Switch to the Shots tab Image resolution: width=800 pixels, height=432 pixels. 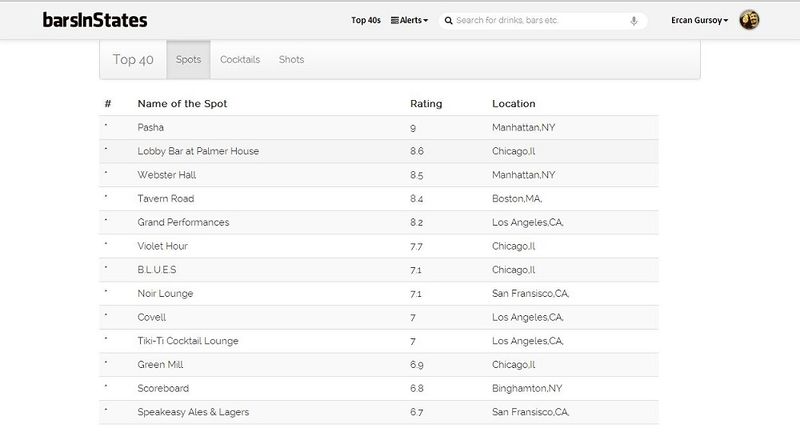[x=291, y=60]
